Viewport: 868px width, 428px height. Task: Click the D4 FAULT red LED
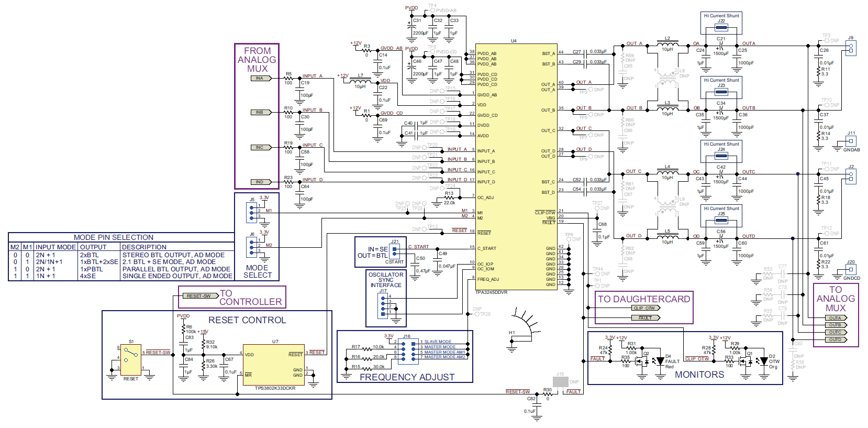[660, 361]
